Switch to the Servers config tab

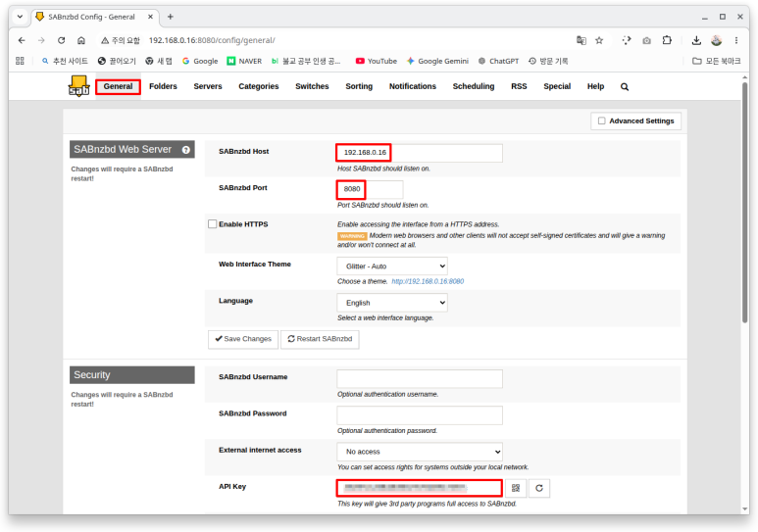208,86
